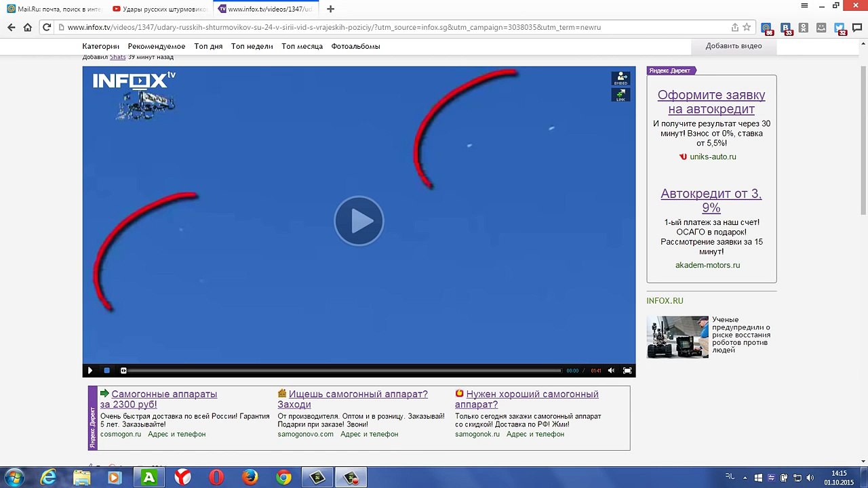Open the EMBED code option on video

[621, 79]
